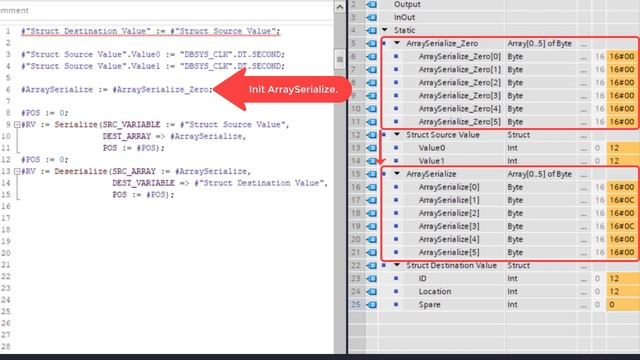Click the Byte data type of ArraySerialize[3]
The width and height of the screenshot is (640, 360).
coord(515,227)
